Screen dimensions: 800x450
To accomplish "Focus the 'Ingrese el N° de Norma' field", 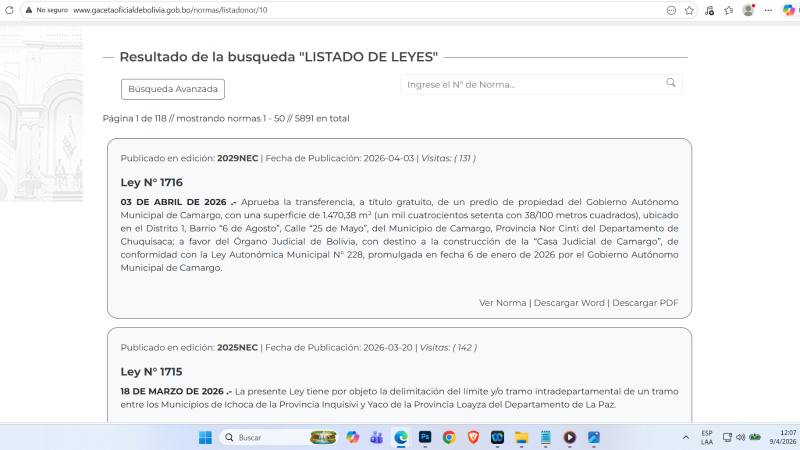I will tap(541, 85).
